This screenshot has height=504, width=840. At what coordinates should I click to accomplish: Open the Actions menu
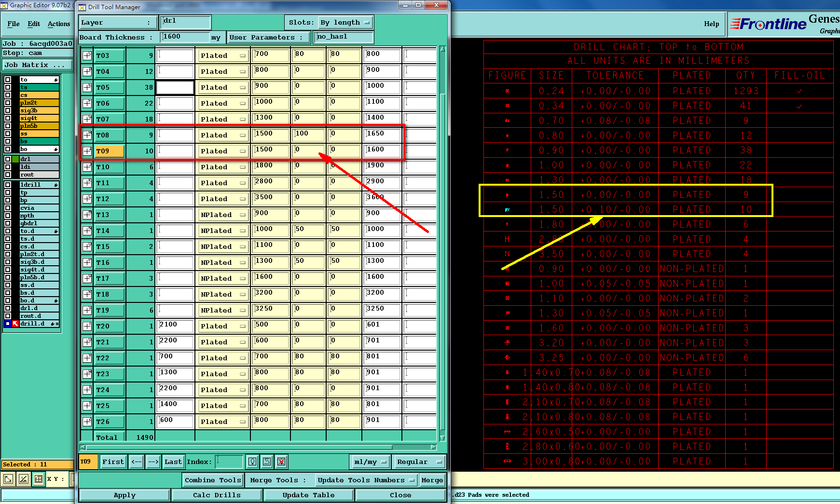click(59, 24)
